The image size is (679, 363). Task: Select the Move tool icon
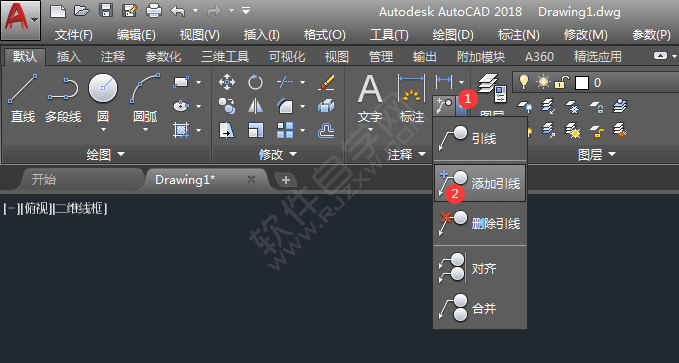click(x=227, y=82)
